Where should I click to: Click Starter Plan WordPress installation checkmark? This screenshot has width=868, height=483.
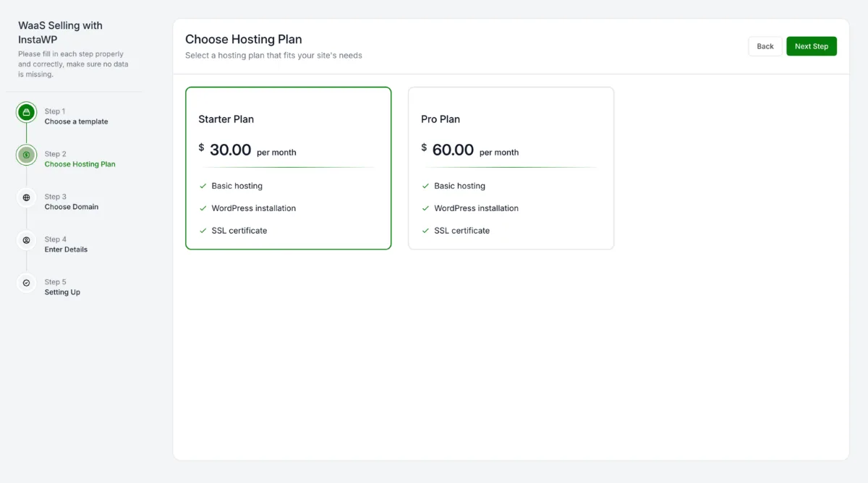[203, 208]
